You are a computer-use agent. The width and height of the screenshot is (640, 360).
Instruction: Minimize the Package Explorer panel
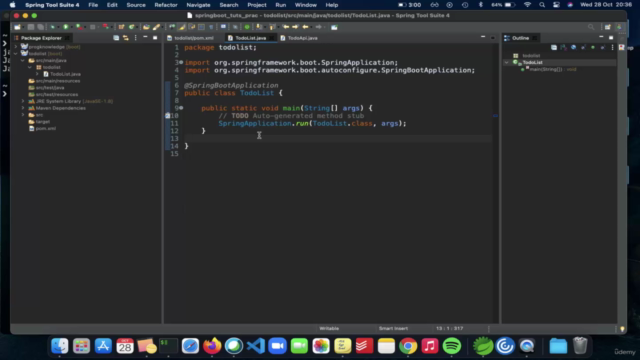145,38
